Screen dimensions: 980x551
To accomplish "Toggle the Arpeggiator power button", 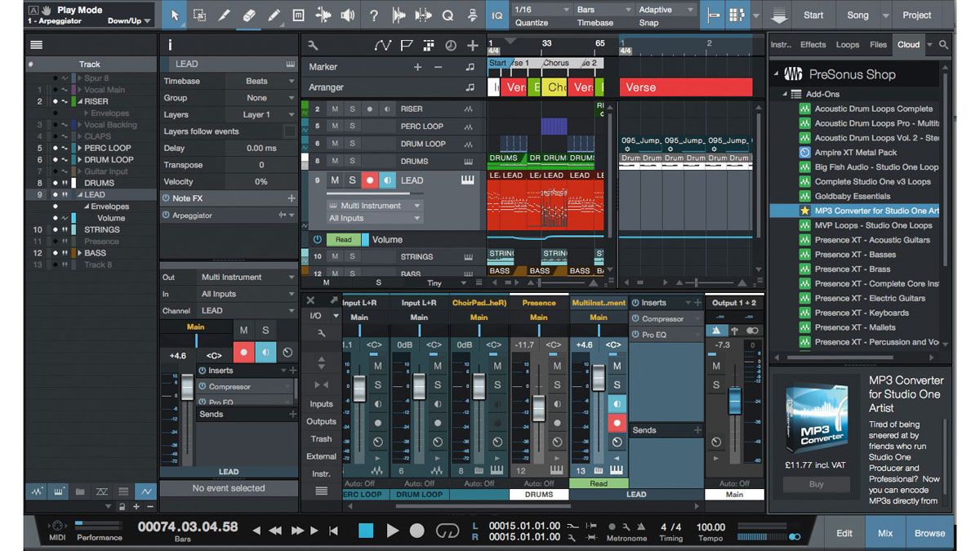I will [166, 216].
